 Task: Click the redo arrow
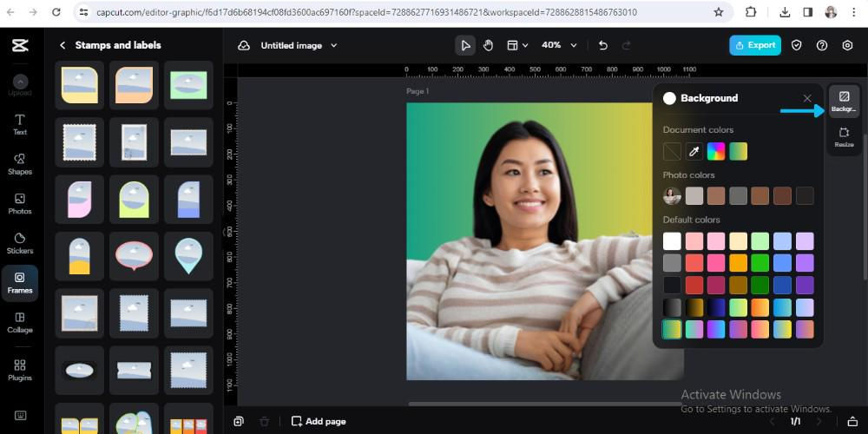(x=627, y=45)
